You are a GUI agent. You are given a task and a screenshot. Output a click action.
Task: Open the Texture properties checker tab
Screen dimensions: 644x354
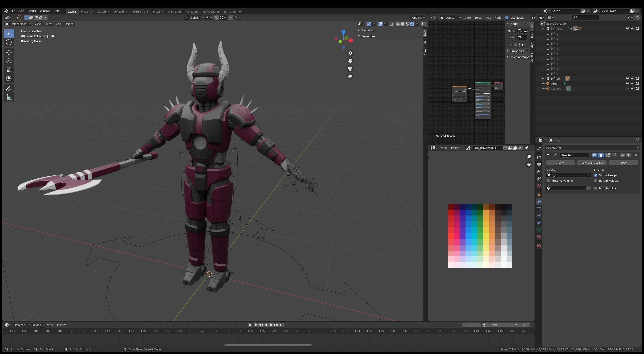(x=539, y=246)
